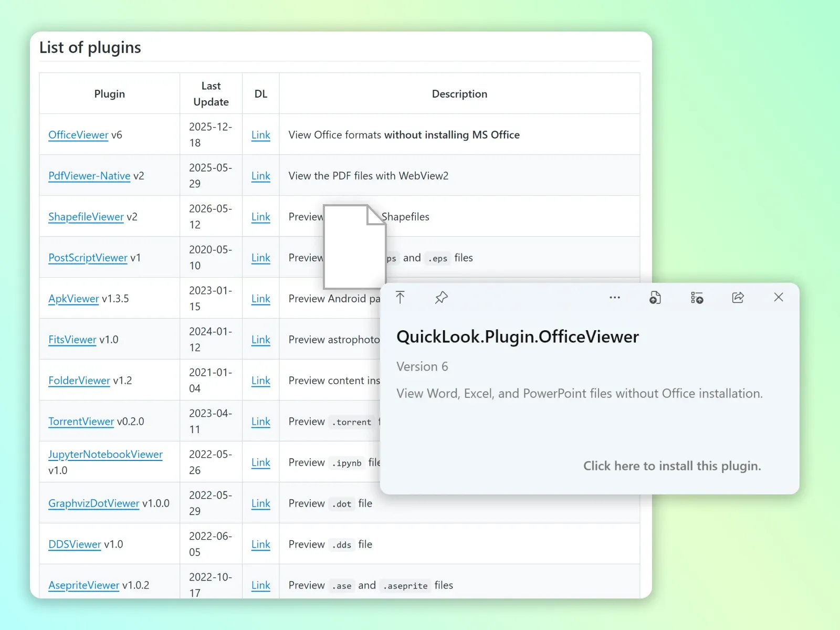Select the date '2022-05-29' cell

(211, 503)
